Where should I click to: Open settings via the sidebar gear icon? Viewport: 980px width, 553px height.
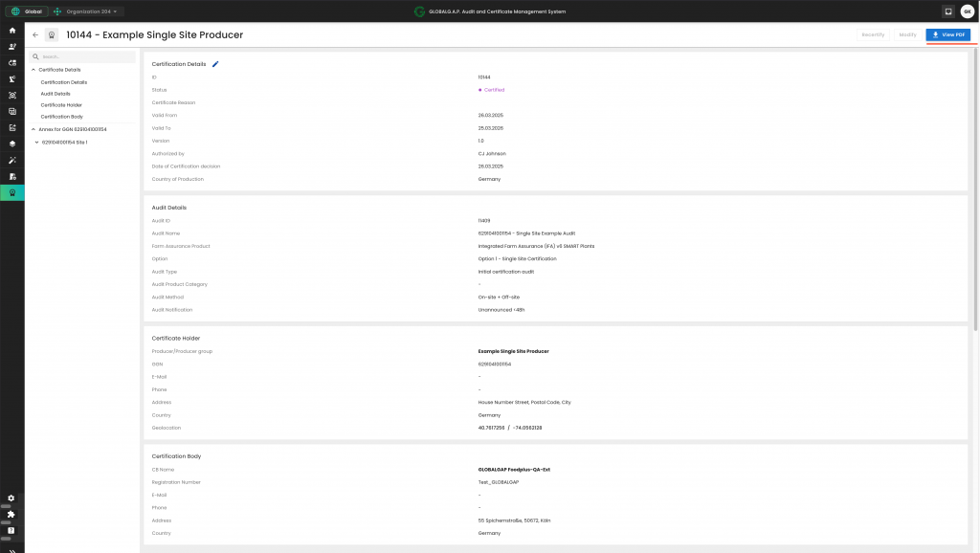coord(11,498)
